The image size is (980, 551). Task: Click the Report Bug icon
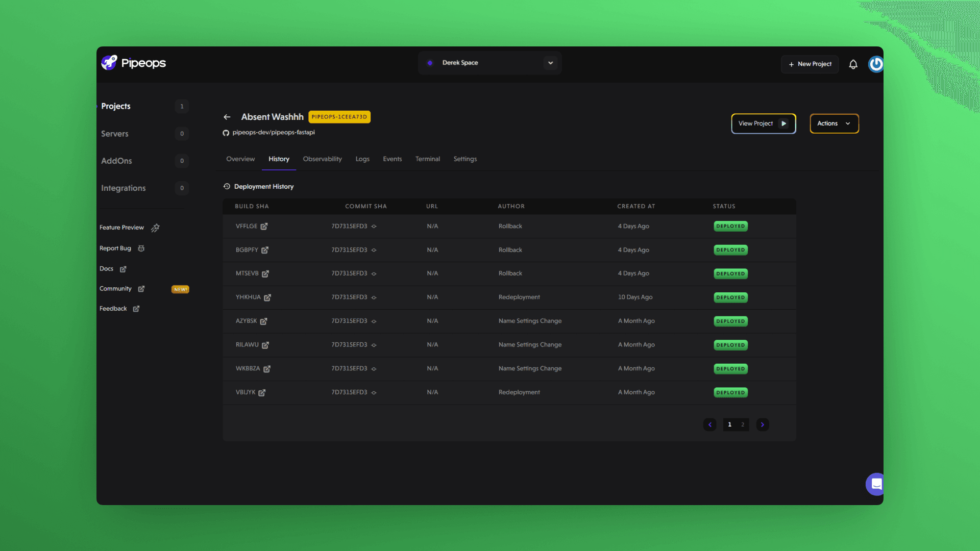(141, 248)
